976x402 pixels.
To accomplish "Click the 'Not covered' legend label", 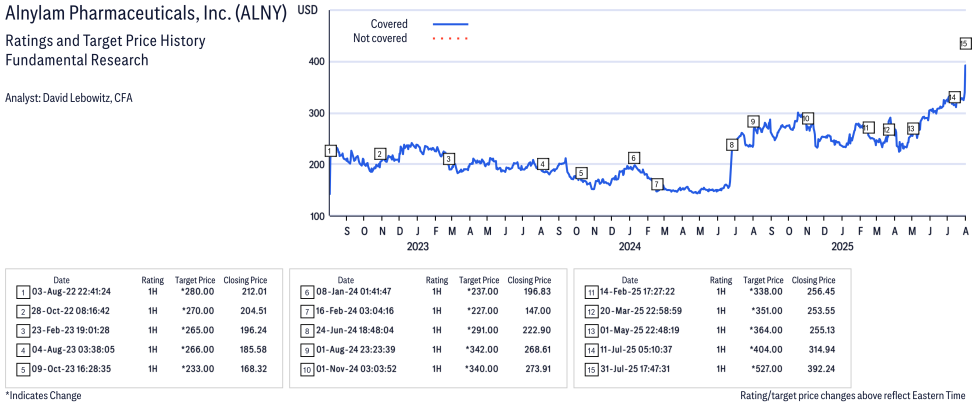I will tap(380, 39).
